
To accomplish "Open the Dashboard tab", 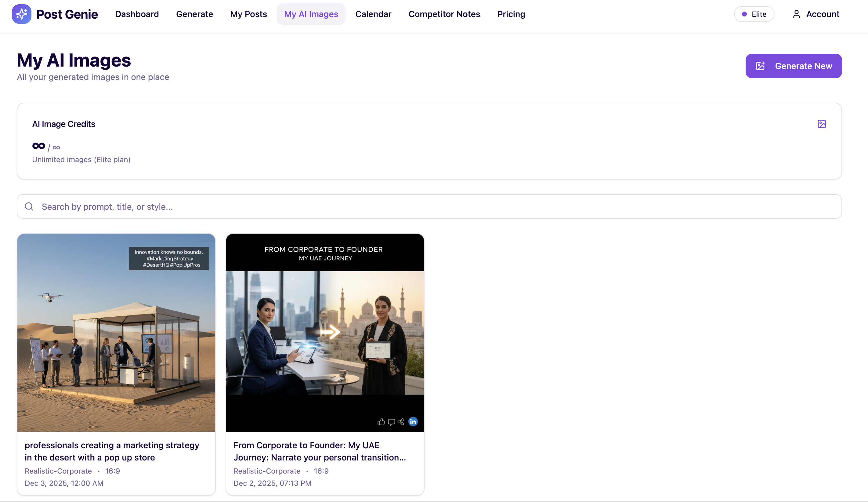I will point(137,14).
